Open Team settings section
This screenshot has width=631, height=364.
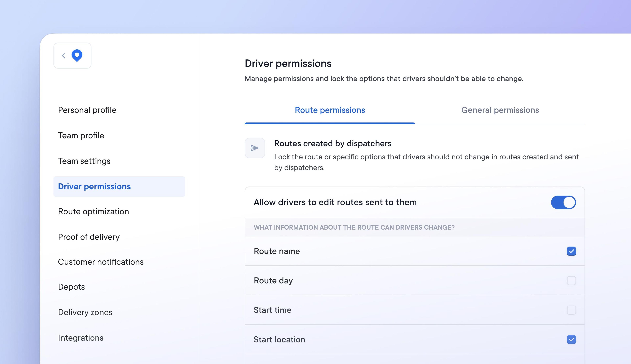(84, 161)
